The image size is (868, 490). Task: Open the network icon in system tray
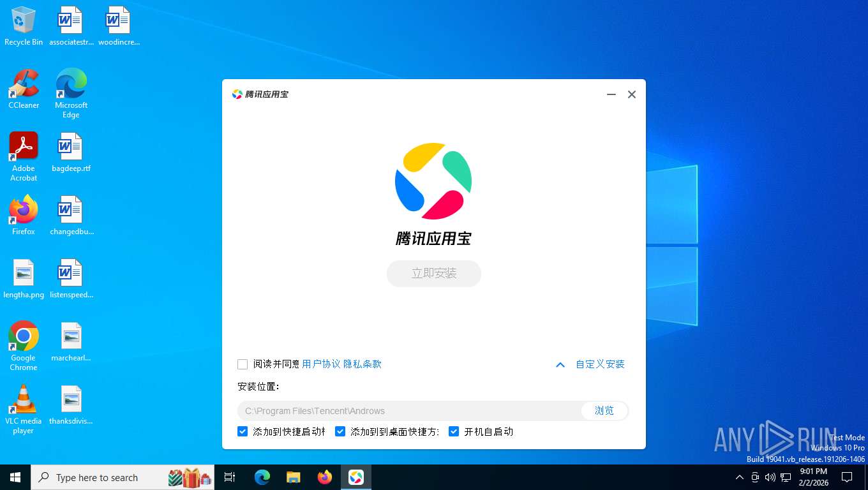[786, 477]
